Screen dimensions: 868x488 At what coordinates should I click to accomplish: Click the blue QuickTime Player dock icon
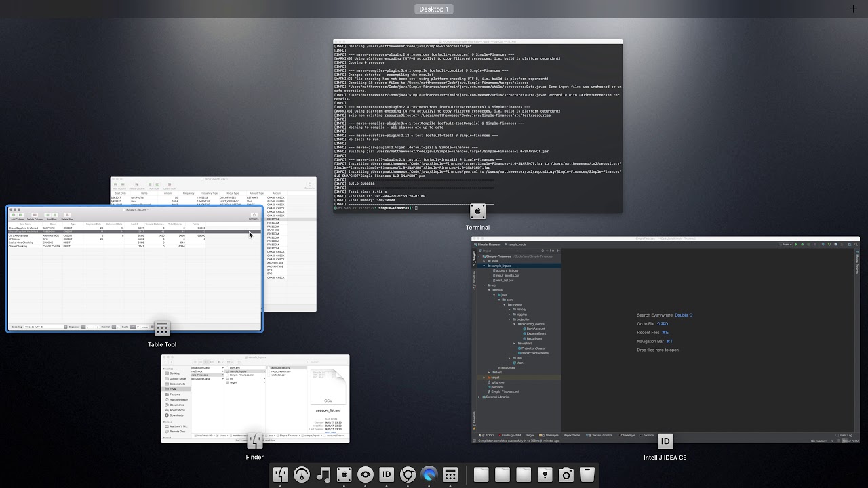429,475
